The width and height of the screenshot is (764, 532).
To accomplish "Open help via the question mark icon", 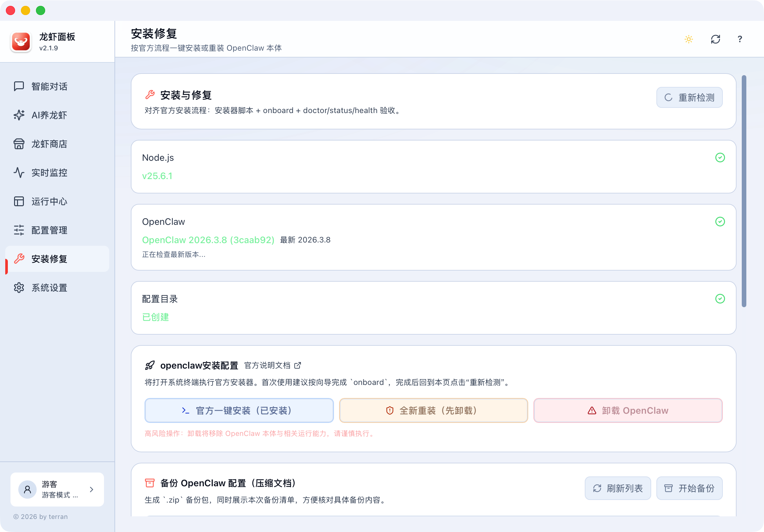I will click(x=739, y=39).
